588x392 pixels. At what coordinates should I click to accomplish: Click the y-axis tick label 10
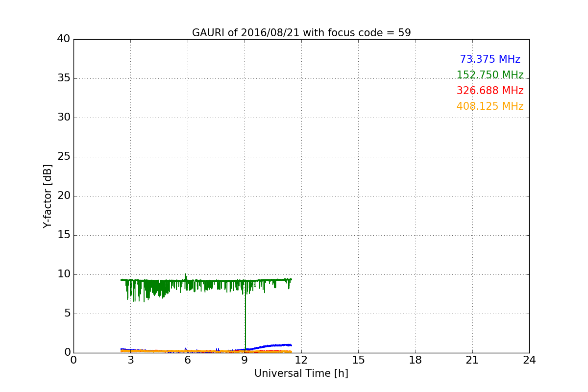pos(64,274)
